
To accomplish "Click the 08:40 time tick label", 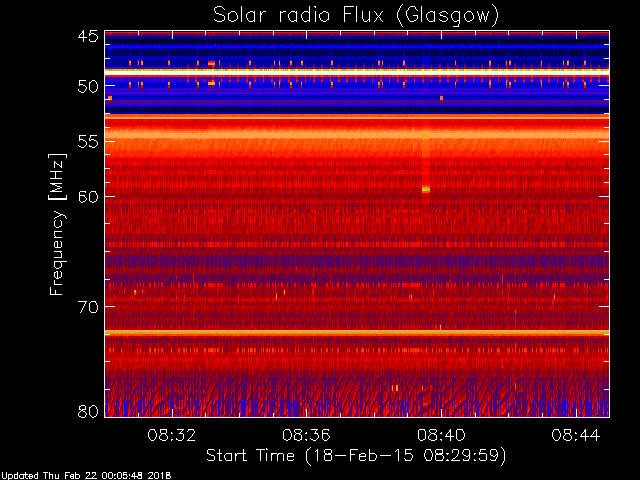I will point(441,435).
